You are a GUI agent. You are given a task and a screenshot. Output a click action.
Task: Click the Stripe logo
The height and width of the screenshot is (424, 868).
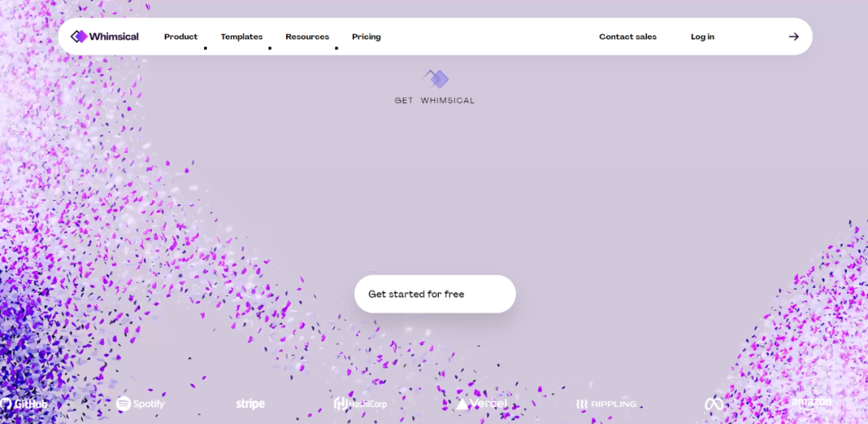(250, 403)
